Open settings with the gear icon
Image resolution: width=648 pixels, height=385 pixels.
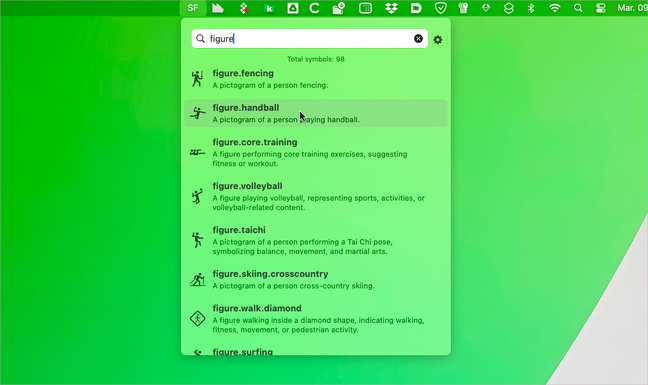tap(438, 40)
